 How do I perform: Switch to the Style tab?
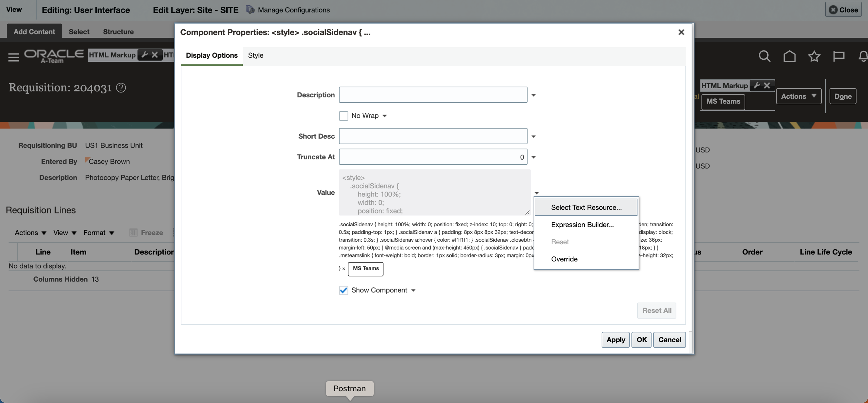click(256, 55)
